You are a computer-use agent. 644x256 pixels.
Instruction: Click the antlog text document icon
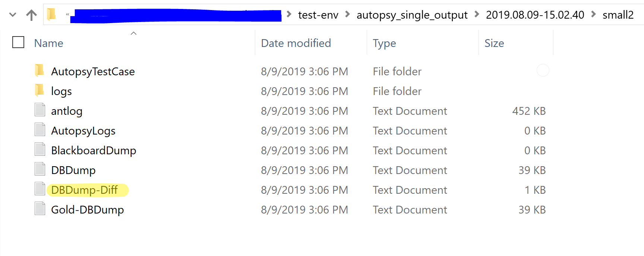pyautogui.click(x=40, y=110)
